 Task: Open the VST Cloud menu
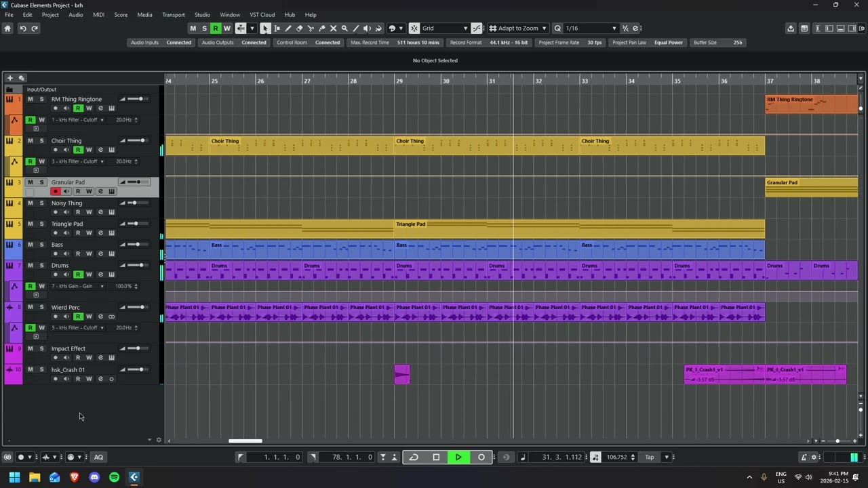[x=262, y=15]
